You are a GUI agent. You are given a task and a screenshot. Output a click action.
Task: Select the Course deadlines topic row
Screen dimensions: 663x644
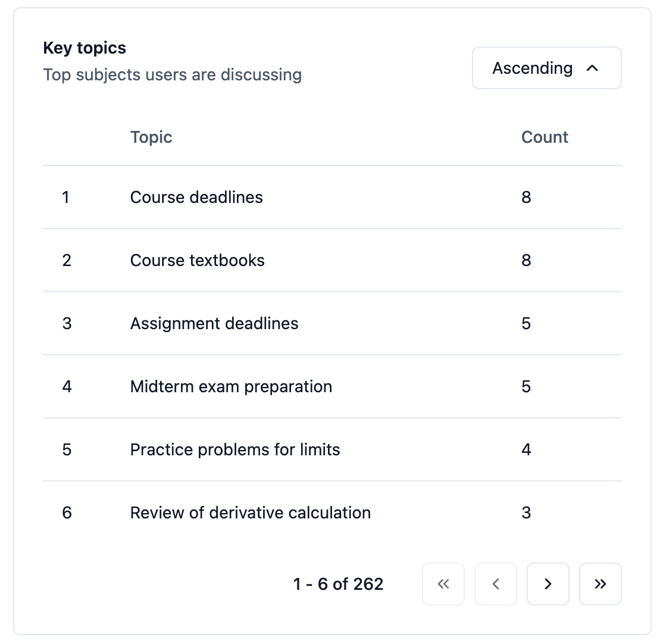332,197
